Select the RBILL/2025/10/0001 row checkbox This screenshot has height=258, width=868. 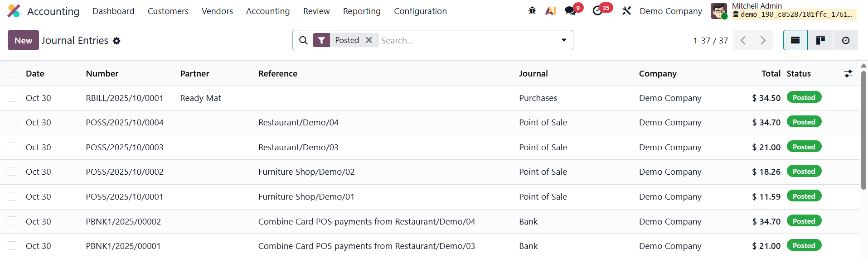tap(12, 98)
